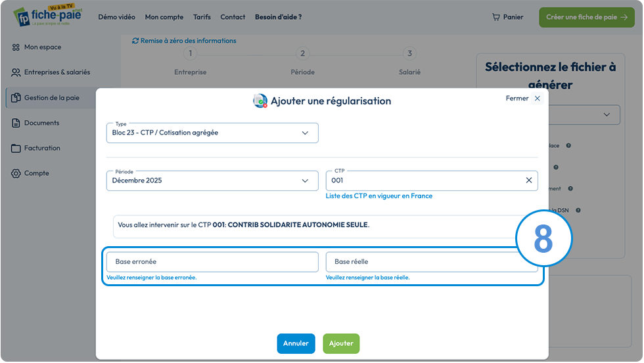The image size is (644, 363).
Task: Click the Mon espace sidebar icon
Action: tap(16, 47)
